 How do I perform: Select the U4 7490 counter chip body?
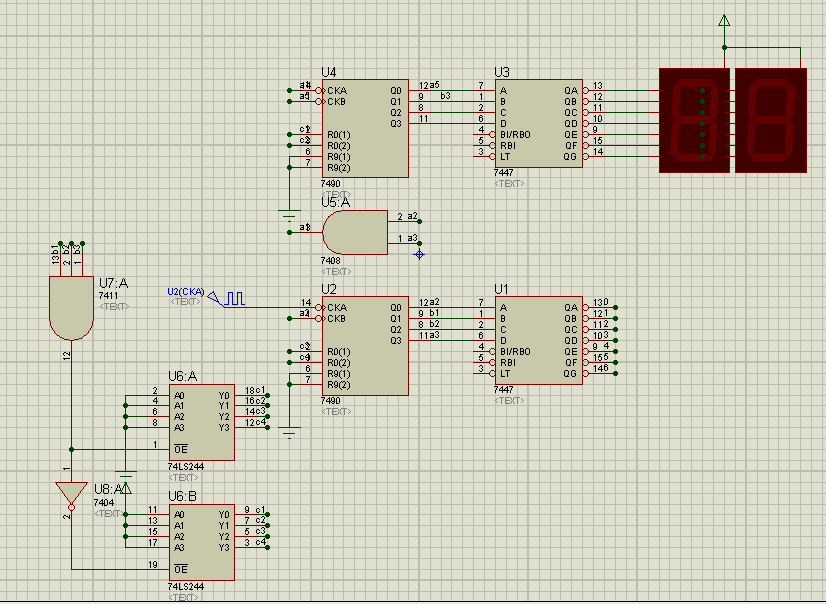(365, 128)
